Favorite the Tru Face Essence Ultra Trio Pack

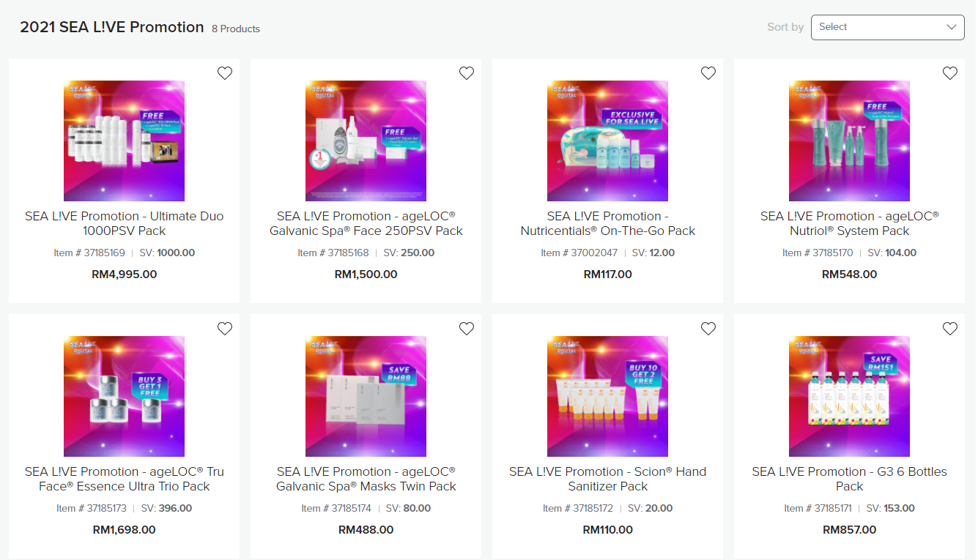[225, 329]
